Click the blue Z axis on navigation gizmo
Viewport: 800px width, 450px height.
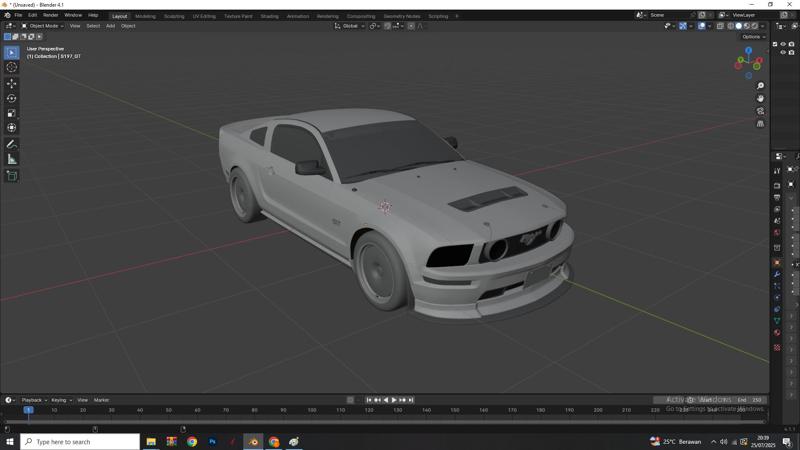coord(748,51)
